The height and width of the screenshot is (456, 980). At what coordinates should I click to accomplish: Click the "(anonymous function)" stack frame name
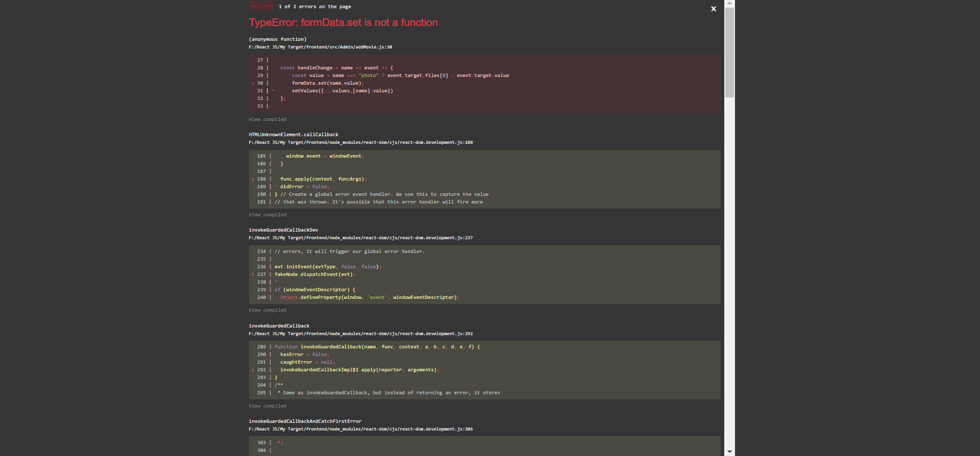tap(278, 39)
